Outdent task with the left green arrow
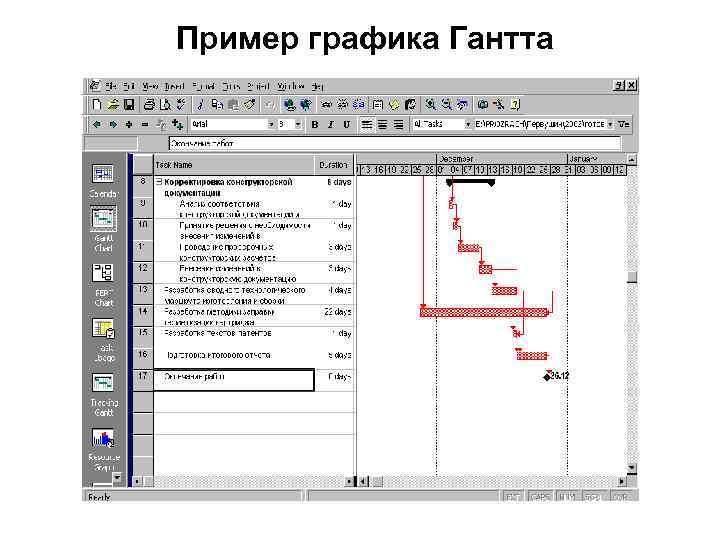 tap(96, 124)
